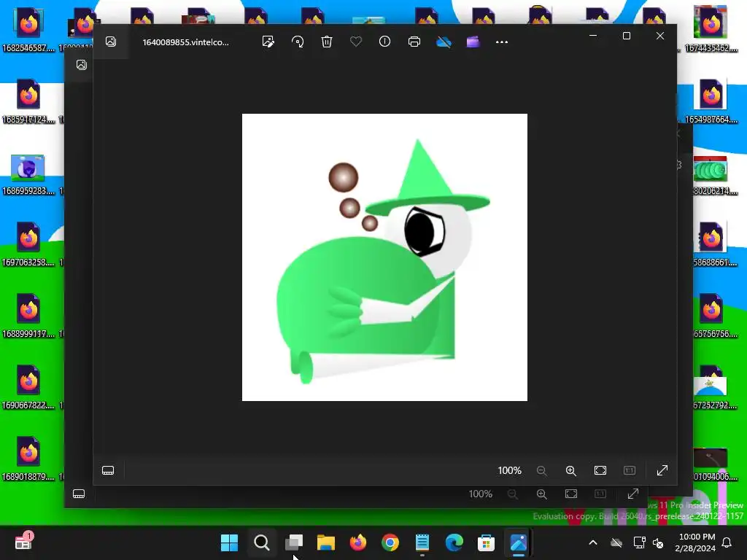The height and width of the screenshot is (560, 747).
Task: Open the gallery view icon in front Photos window
Action: point(111,42)
